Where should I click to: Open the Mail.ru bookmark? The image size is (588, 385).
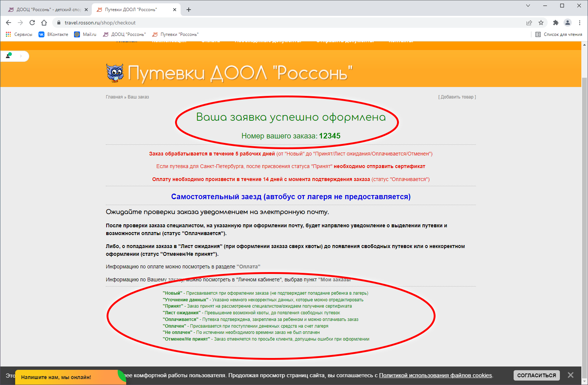tap(85, 34)
